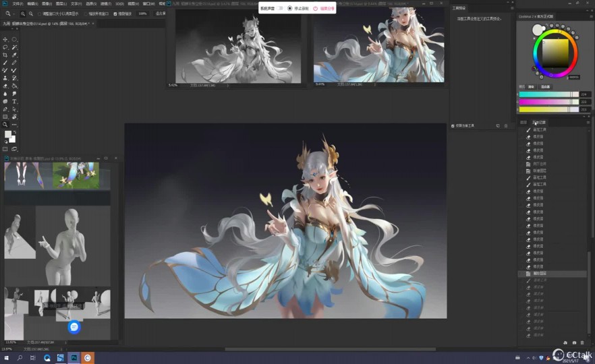Select the Magic Wand tool
The width and height of the screenshot is (595, 364).
(14, 47)
